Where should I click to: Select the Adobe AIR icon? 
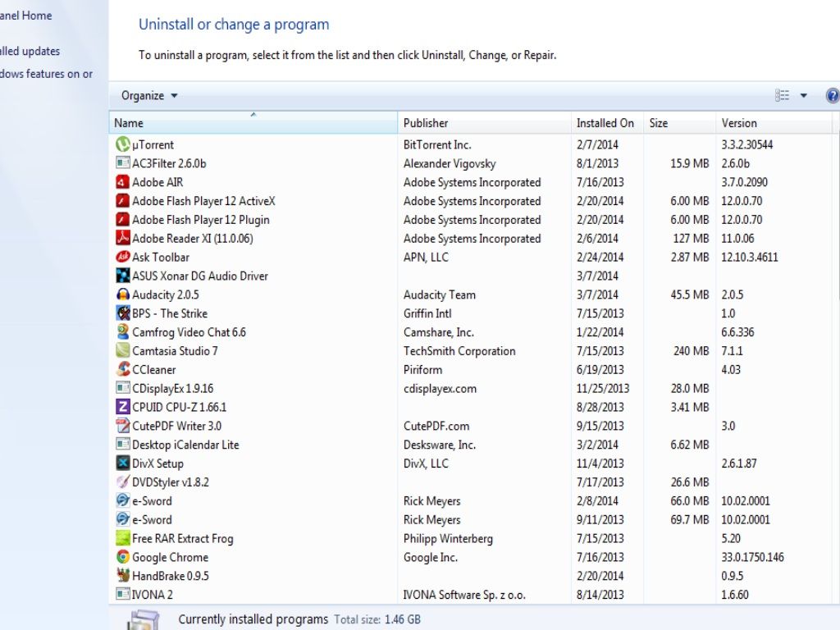tap(123, 182)
